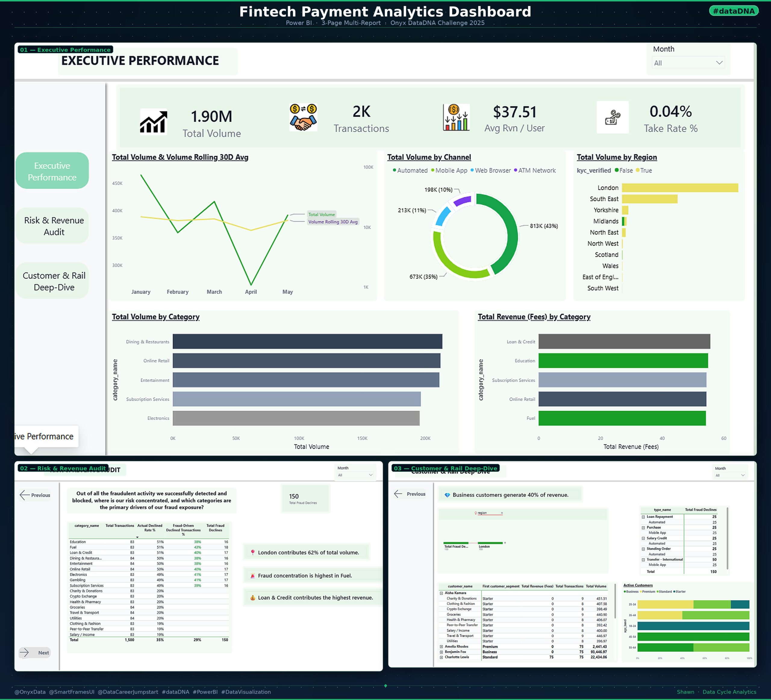The width and height of the screenshot is (771, 700).
Task: Switch to Risk & Revenue Audit navigation tab
Action: 52,226
